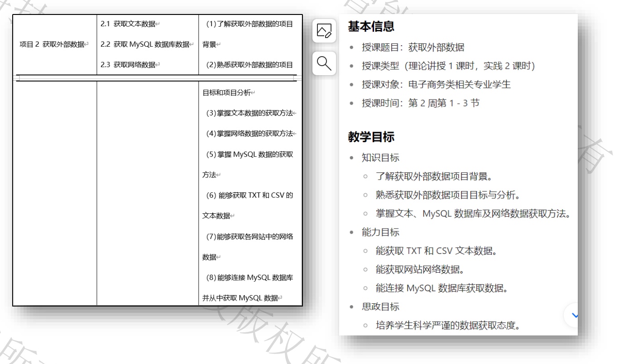This screenshot has height=364, width=643.
Task: Click the 授课类型 bullet item
Action: tap(448, 66)
